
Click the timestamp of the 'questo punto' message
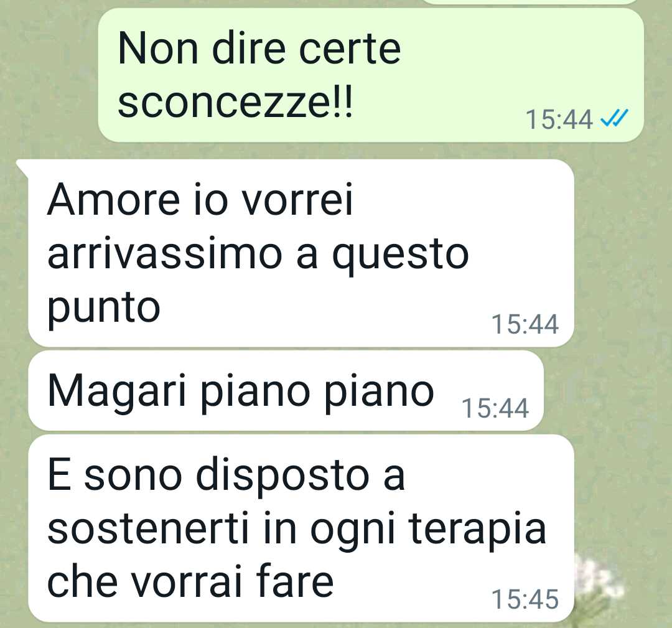[525, 324]
